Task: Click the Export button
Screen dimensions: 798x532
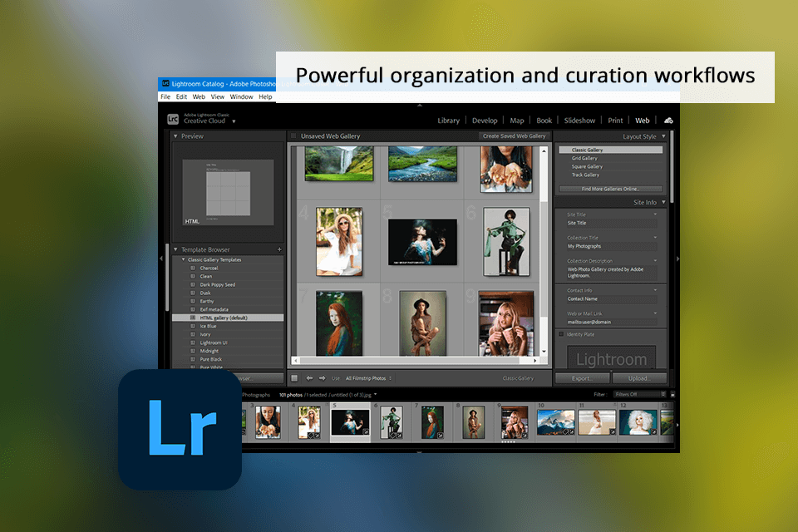Action: [582, 378]
